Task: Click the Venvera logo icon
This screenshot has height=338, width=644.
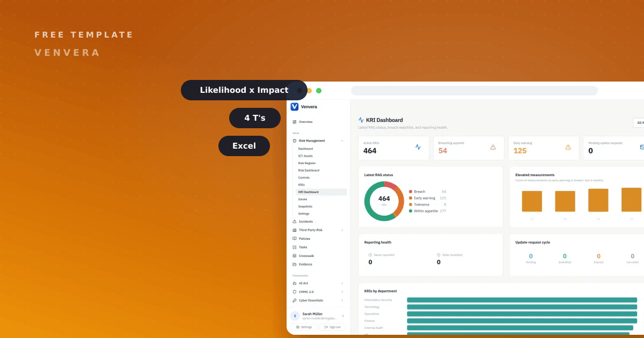Action: (294, 107)
